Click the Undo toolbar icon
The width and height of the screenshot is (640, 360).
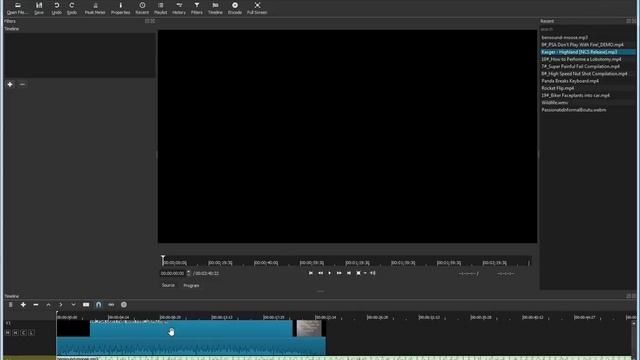tap(56, 8)
